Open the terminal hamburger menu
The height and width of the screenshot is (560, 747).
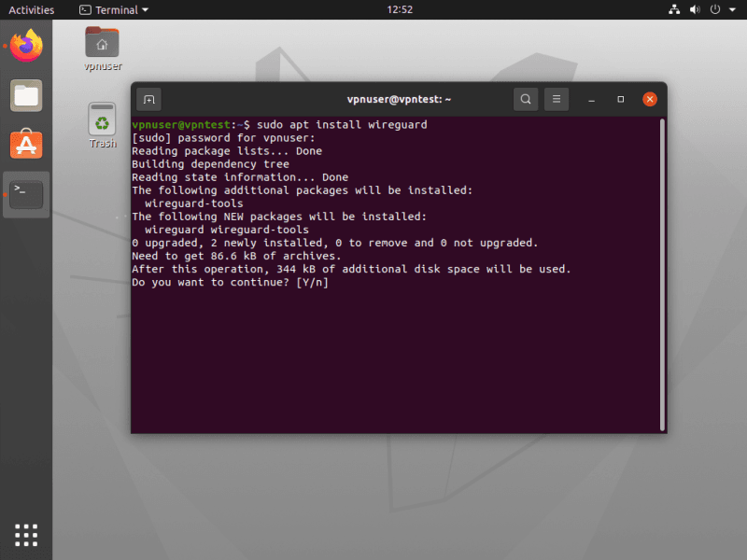pos(556,99)
